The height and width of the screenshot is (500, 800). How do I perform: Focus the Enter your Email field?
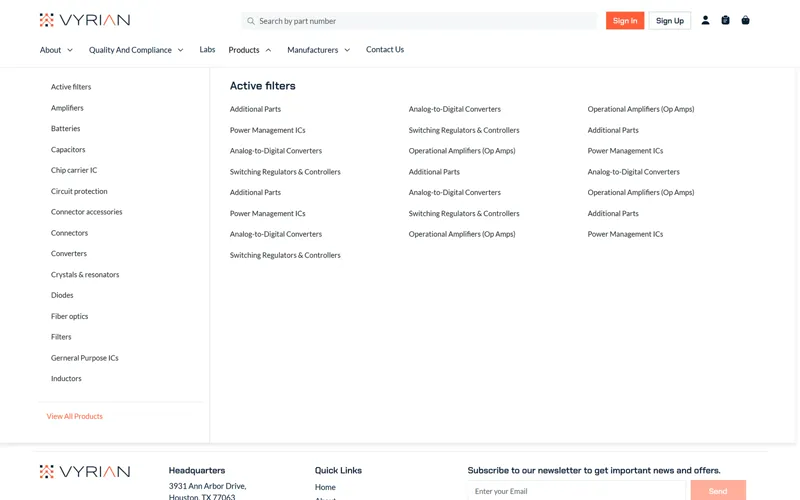[x=577, y=491]
